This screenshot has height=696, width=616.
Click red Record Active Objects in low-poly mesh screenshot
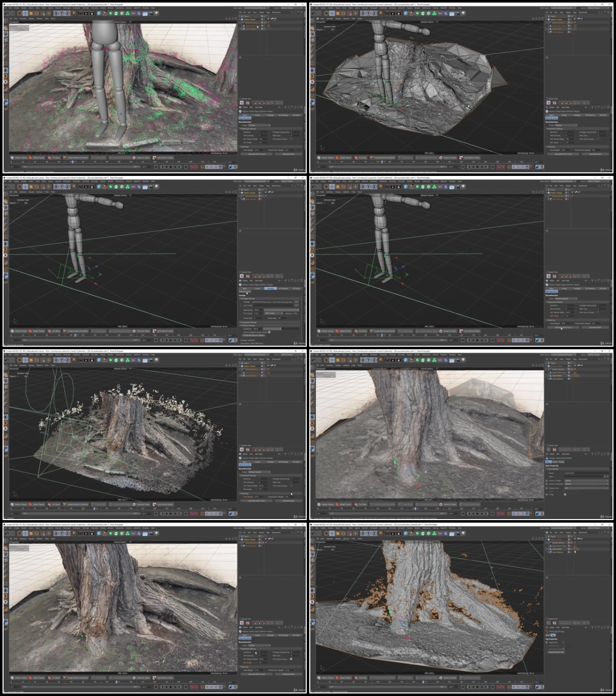coord(498,167)
